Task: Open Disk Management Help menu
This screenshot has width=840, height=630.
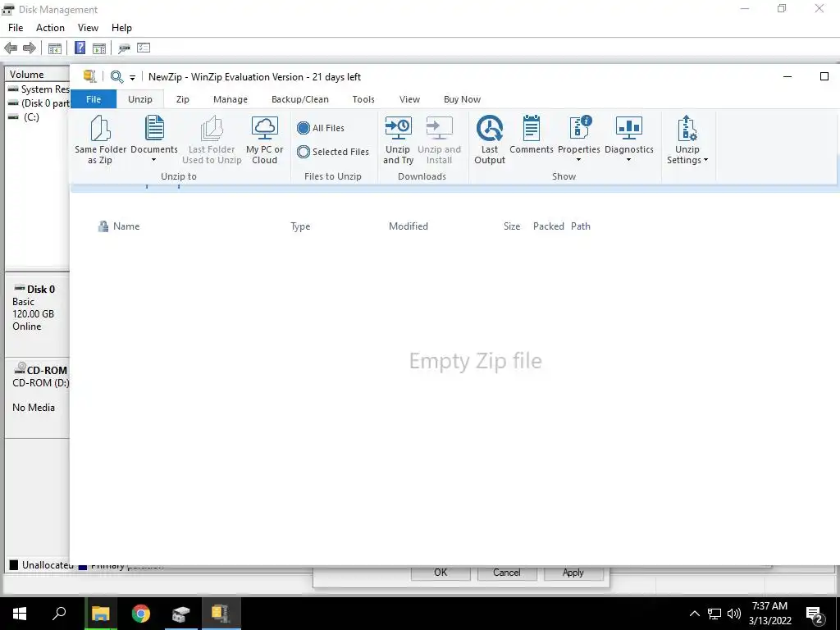Action: (x=121, y=28)
